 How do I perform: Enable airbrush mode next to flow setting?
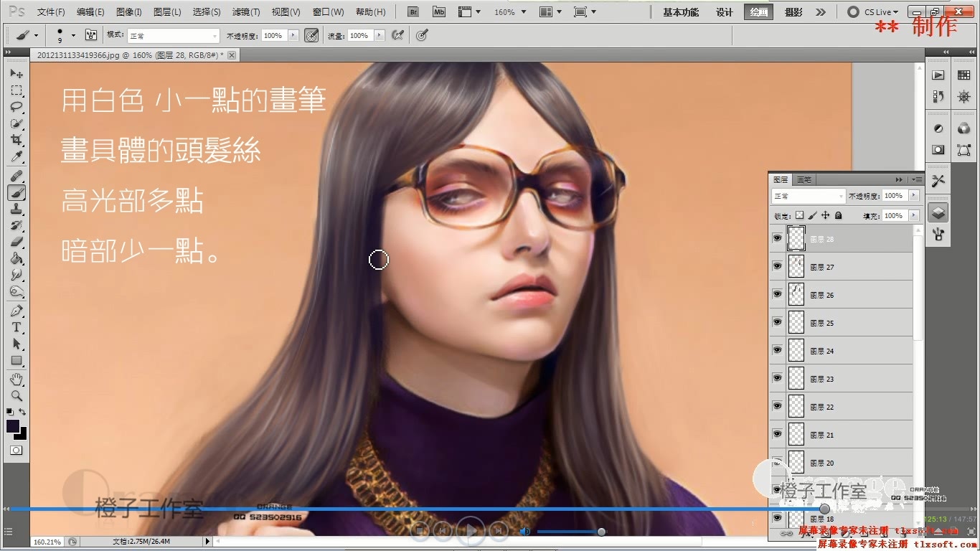(397, 35)
